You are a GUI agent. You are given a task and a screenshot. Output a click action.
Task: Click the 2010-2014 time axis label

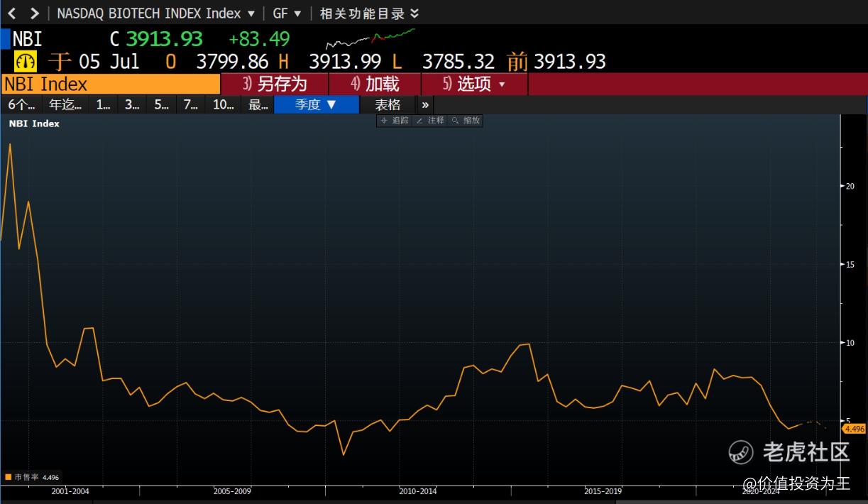(x=418, y=491)
